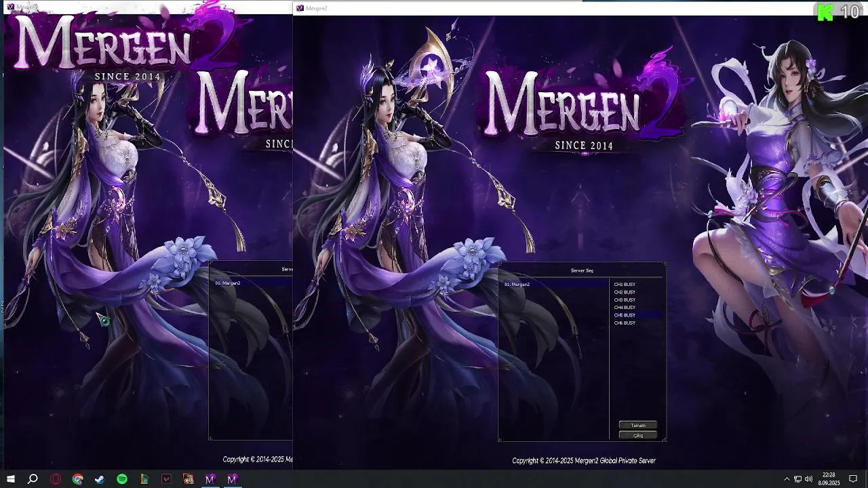The image size is (868, 488).
Task: Open Steam from the taskbar
Action: tap(100, 479)
